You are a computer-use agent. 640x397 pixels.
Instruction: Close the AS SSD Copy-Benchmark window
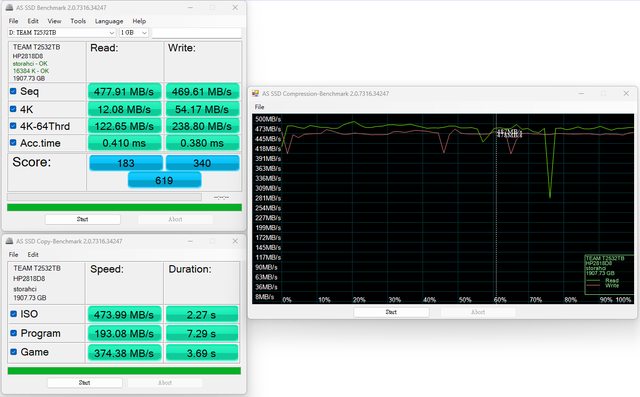pyautogui.click(x=235, y=241)
